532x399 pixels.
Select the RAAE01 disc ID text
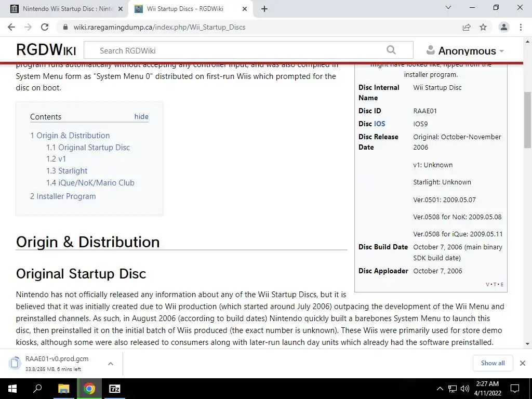click(x=425, y=111)
